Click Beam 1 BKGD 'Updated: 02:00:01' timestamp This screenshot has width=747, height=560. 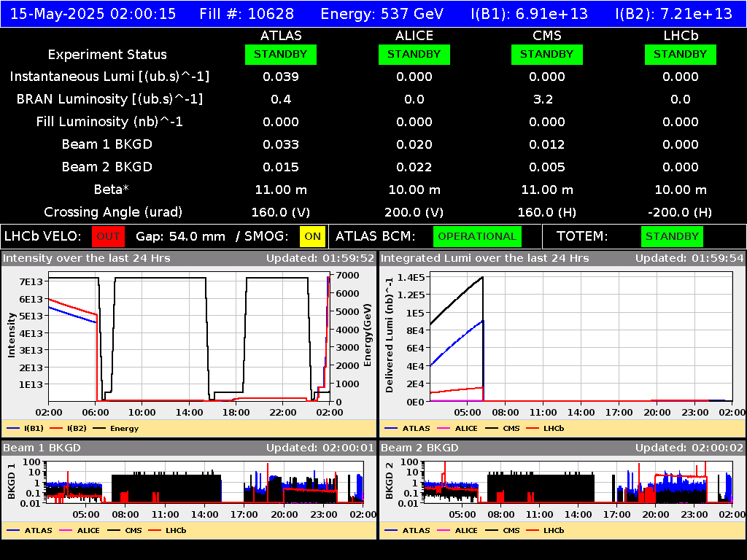point(320,448)
